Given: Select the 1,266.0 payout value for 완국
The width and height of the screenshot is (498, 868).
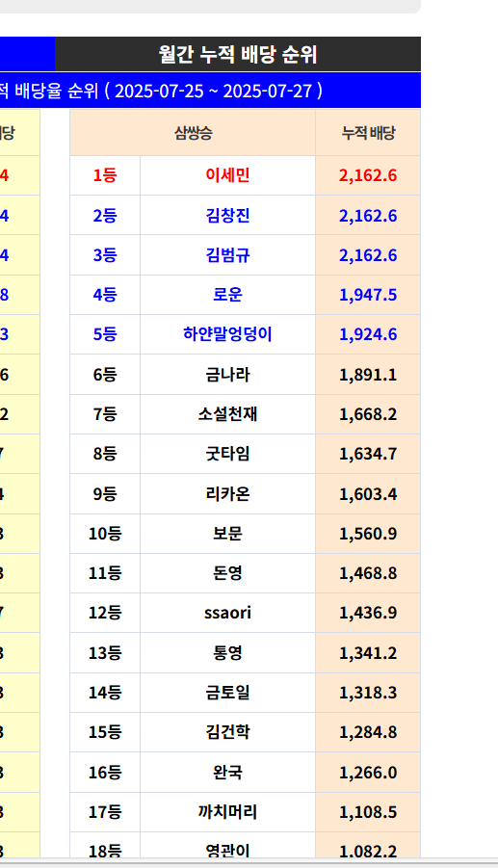Looking at the screenshot, I should click(x=368, y=773).
